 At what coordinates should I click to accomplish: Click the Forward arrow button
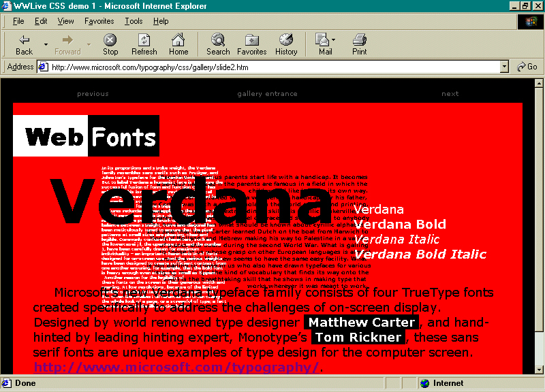pyautogui.click(x=67, y=45)
